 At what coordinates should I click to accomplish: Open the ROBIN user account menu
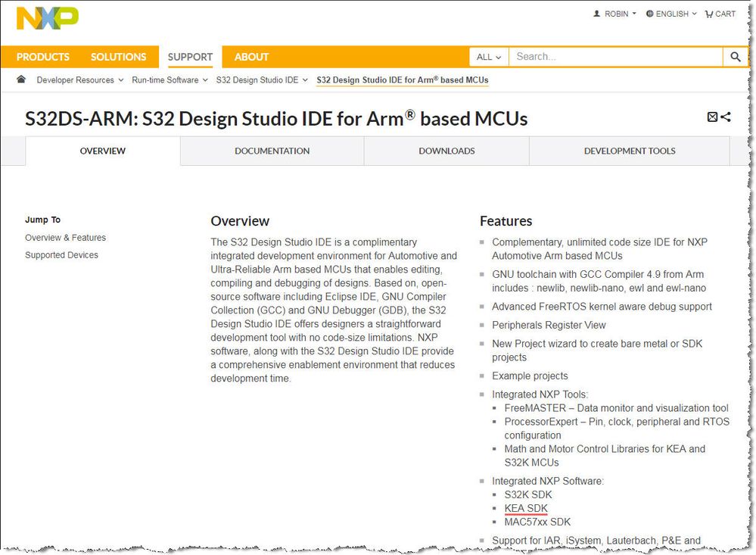614,14
